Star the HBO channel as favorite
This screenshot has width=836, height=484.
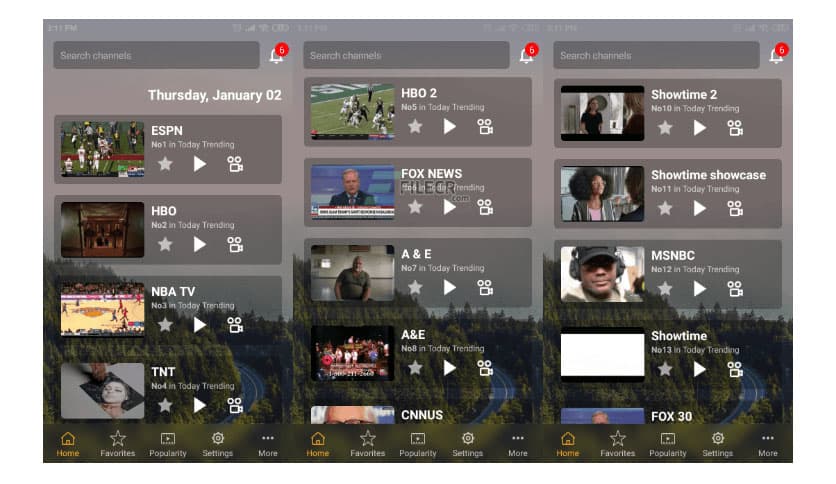(x=165, y=244)
